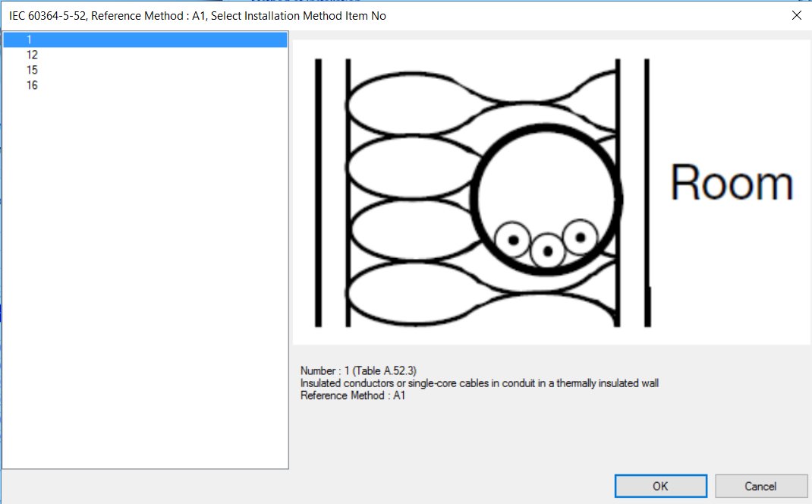This screenshot has height=504, width=812.
Task: Select the highlighted item 1
Action: [x=30, y=39]
